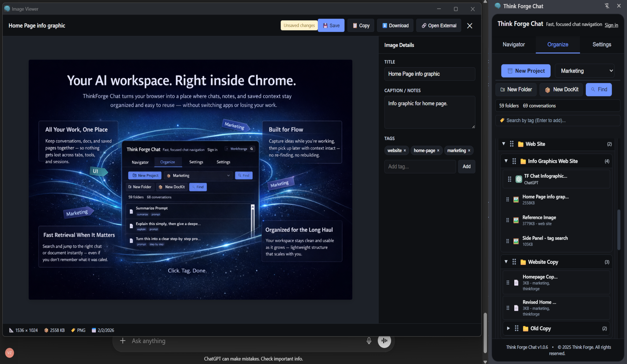Collapse the Web Site folder
Screen dimensions: 627x364
pos(504,144)
